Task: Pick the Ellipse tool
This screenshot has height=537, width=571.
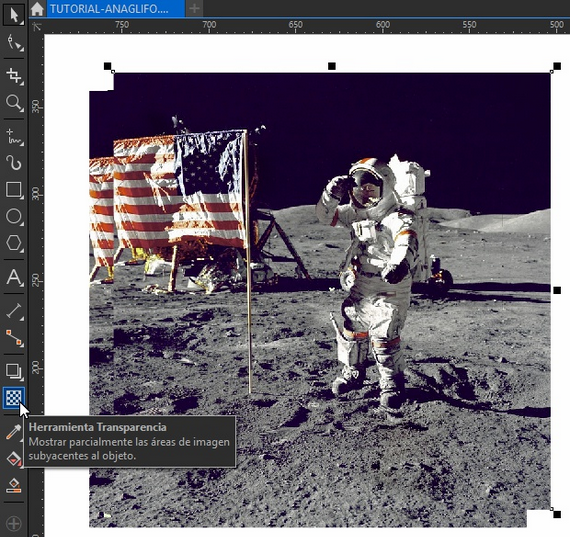Action: pyautogui.click(x=14, y=217)
